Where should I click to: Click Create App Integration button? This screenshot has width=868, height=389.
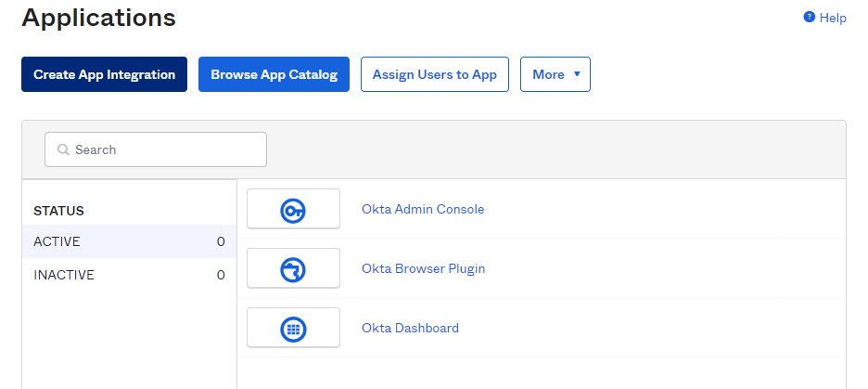coord(104,74)
